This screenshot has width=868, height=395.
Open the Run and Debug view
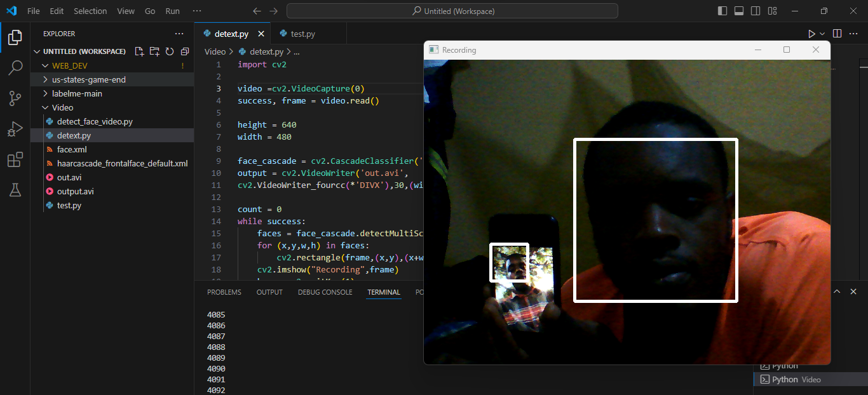point(15,129)
